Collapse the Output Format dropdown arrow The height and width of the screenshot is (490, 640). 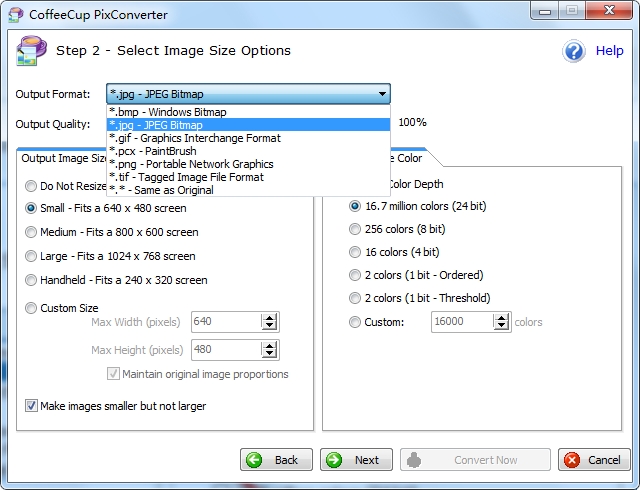click(381, 95)
